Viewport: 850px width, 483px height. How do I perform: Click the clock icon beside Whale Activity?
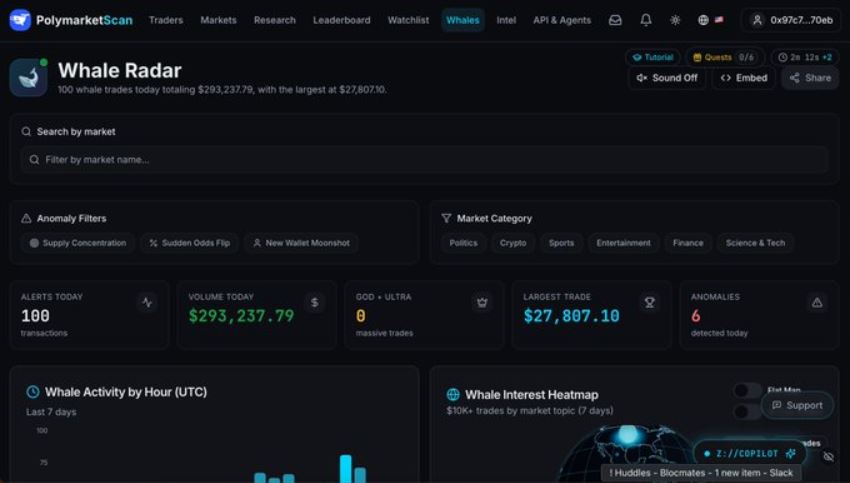33,392
